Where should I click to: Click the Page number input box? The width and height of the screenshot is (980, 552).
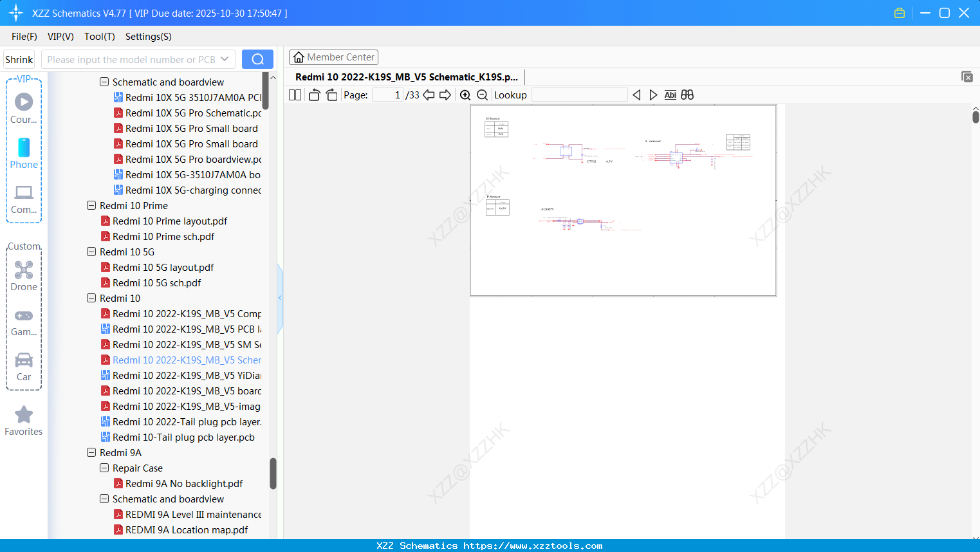(388, 95)
